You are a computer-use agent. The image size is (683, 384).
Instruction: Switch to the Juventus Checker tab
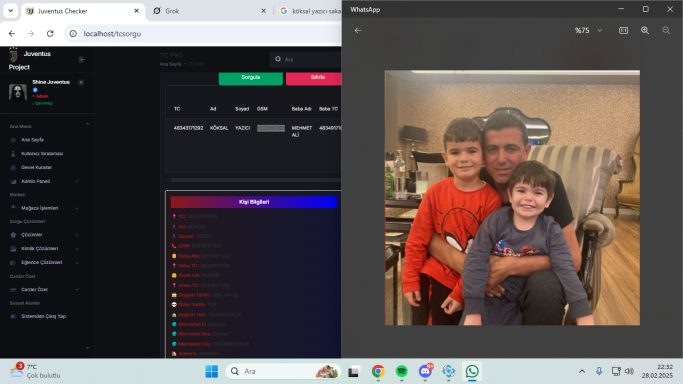[82, 11]
